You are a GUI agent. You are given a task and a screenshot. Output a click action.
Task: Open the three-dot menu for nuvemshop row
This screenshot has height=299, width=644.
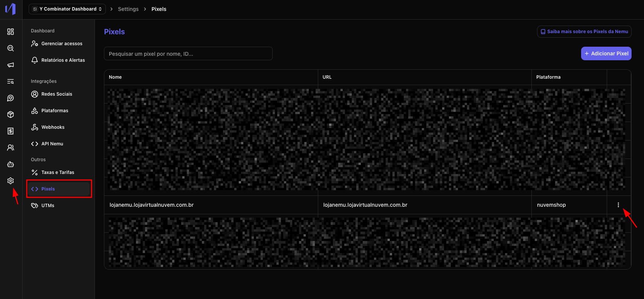click(x=618, y=205)
